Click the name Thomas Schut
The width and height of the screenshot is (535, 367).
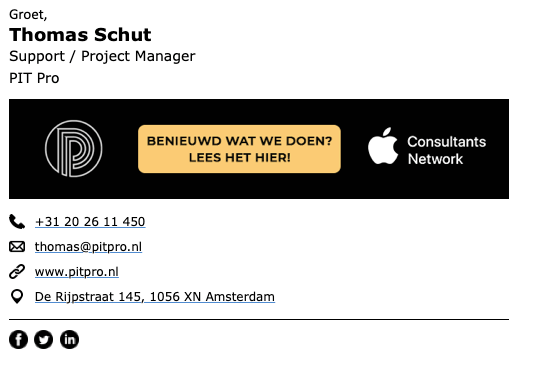point(80,35)
